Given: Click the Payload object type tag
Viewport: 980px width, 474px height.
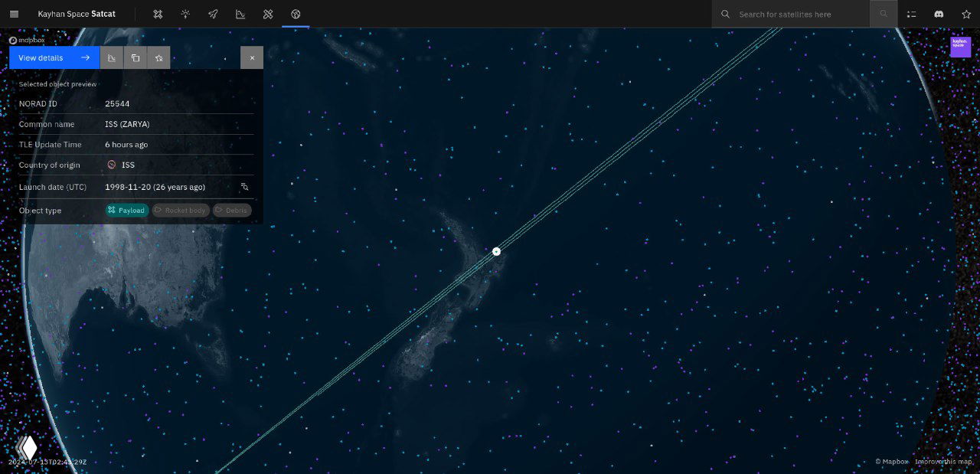Looking at the screenshot, I should [127, 210].
